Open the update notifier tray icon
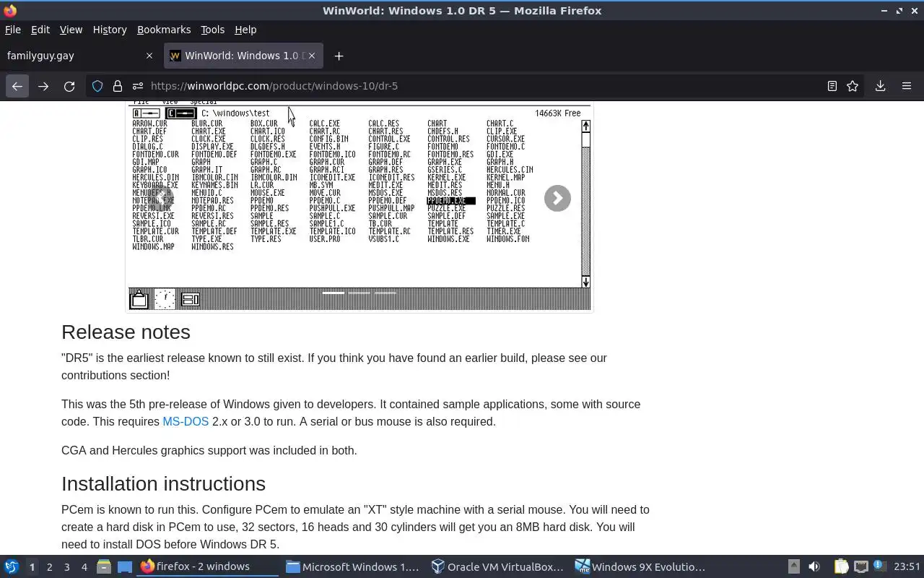The image size is (924, 578). click(879, 566)
